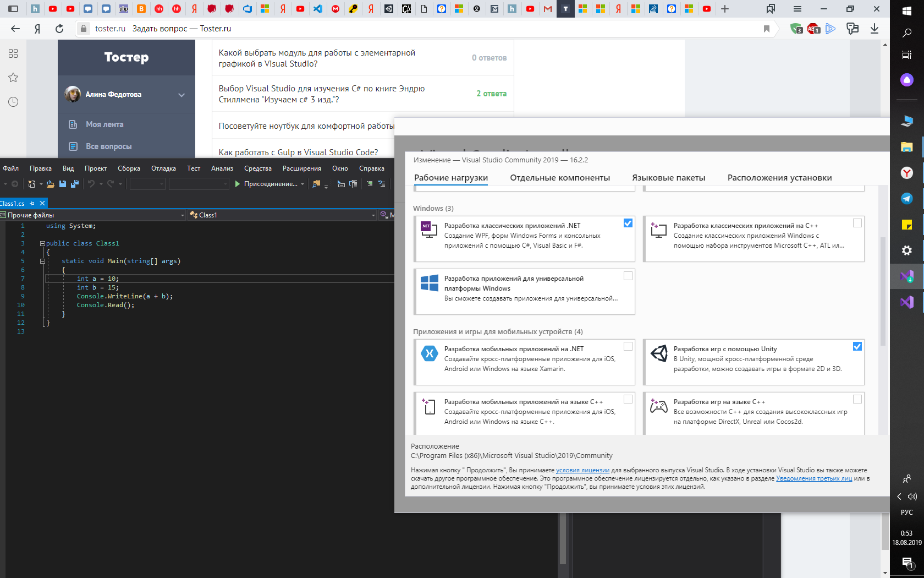
Task: Open browser hamburger menu
Action: (x=798, y=9)
